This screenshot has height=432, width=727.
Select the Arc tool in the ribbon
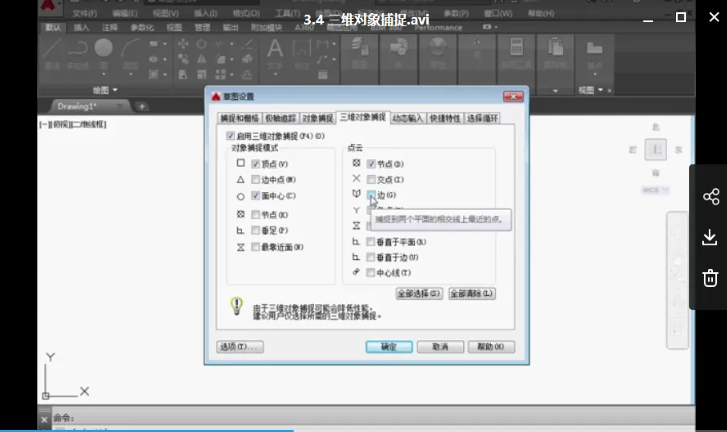(x=131, y=48)
